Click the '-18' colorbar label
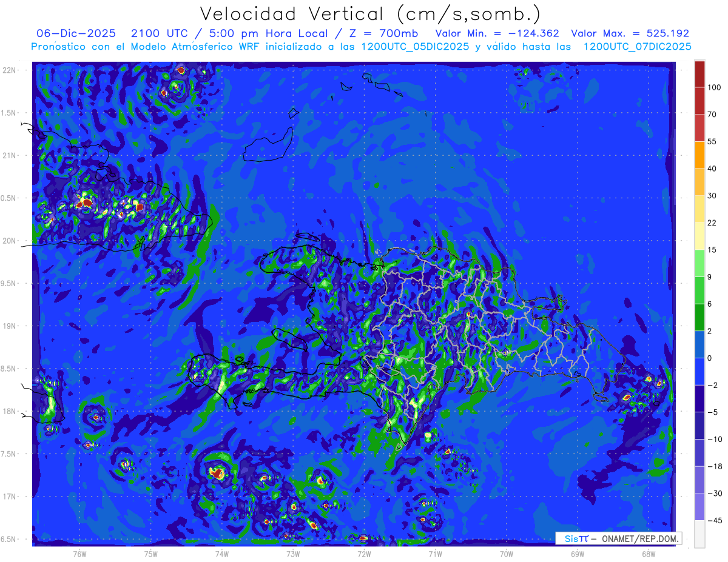This screenshot has height=562, width=728. coord(715,466)
